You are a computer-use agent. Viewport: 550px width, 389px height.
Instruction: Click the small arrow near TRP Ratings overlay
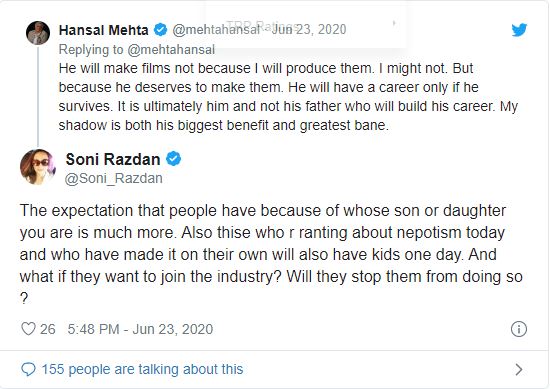394,23
